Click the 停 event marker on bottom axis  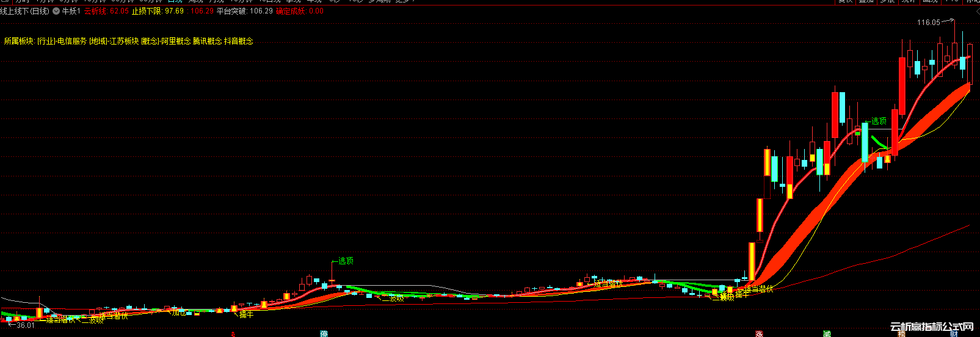tap(324, 334)
